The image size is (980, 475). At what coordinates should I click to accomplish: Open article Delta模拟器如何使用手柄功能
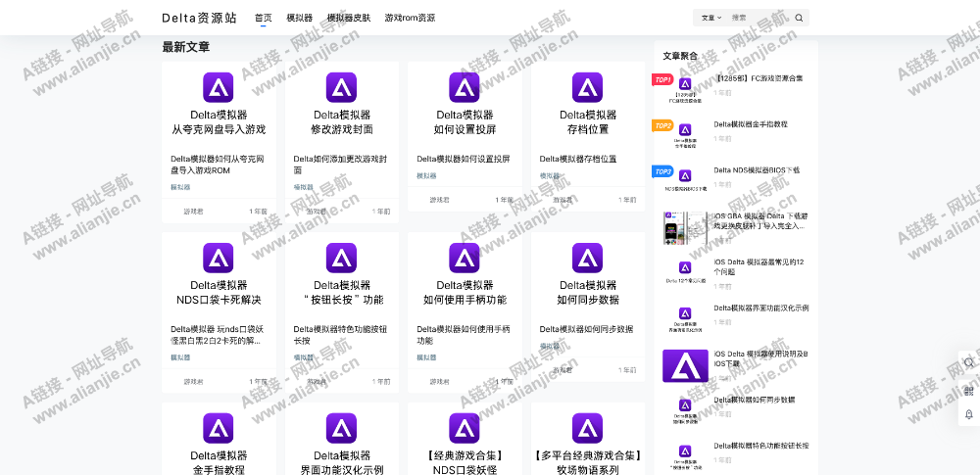464,335
